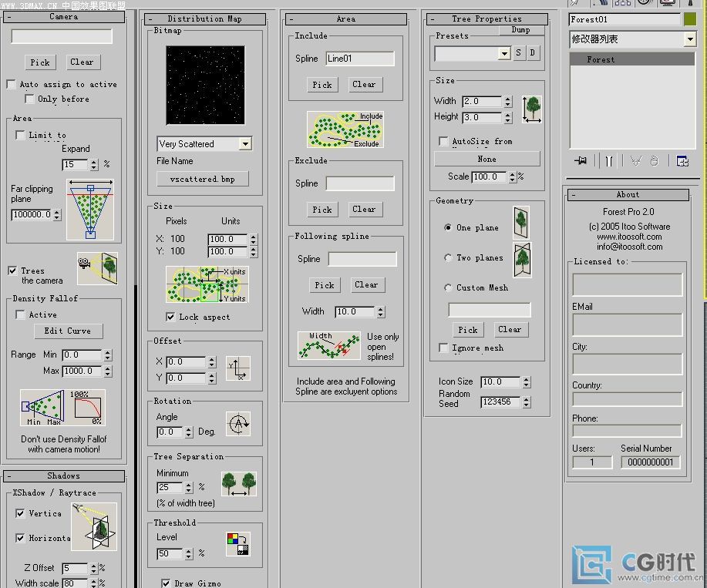The height and width of the screenshot is (588, 707).
Task: Open the modifier list dropdown
Action: click(690, 39)
